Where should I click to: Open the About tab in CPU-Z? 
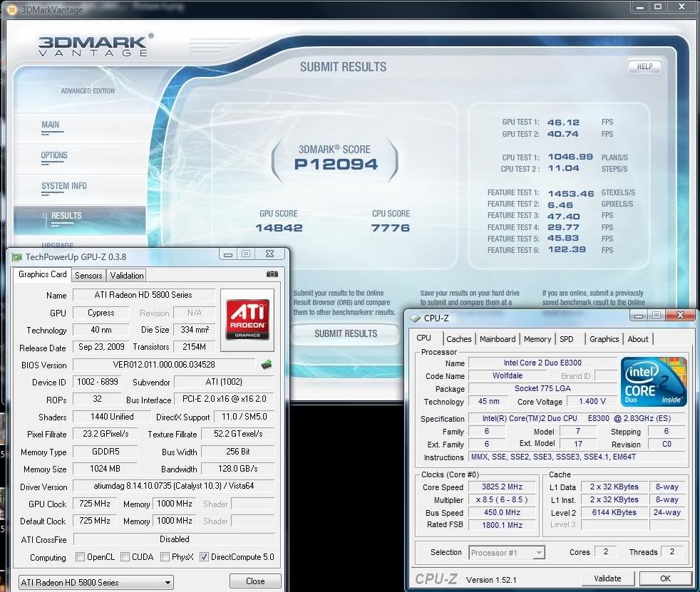coord(638,339)
